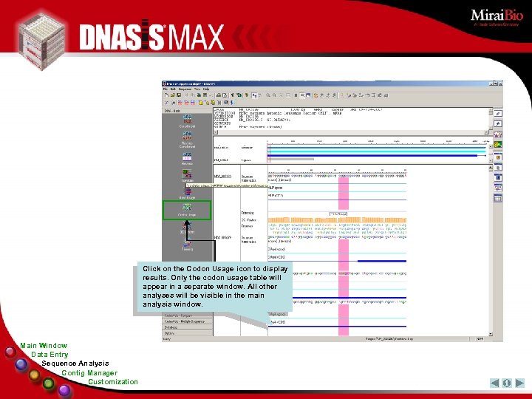Click the GC Content analysis icon

(187, 228)
